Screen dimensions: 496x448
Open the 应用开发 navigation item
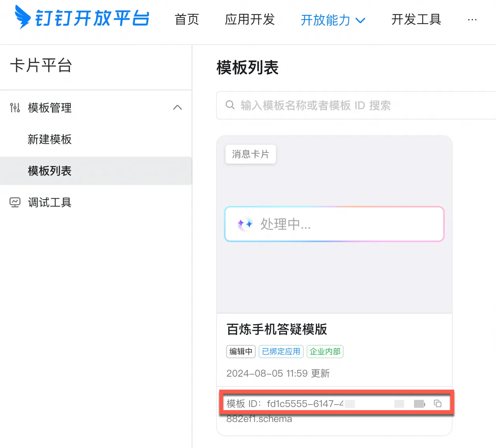coord(250,19)
